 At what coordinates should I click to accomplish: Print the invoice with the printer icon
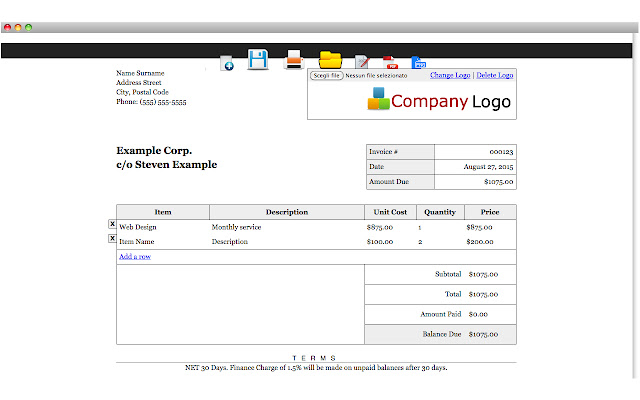294,60
